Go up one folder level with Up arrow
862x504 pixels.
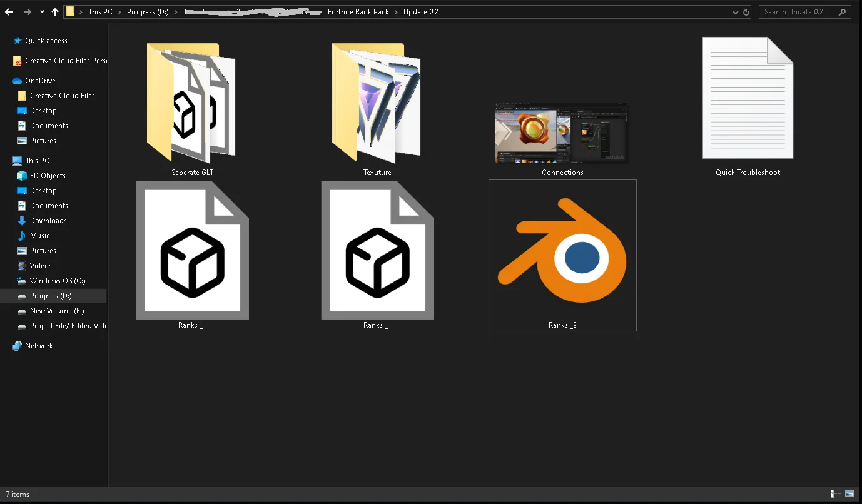55,12
